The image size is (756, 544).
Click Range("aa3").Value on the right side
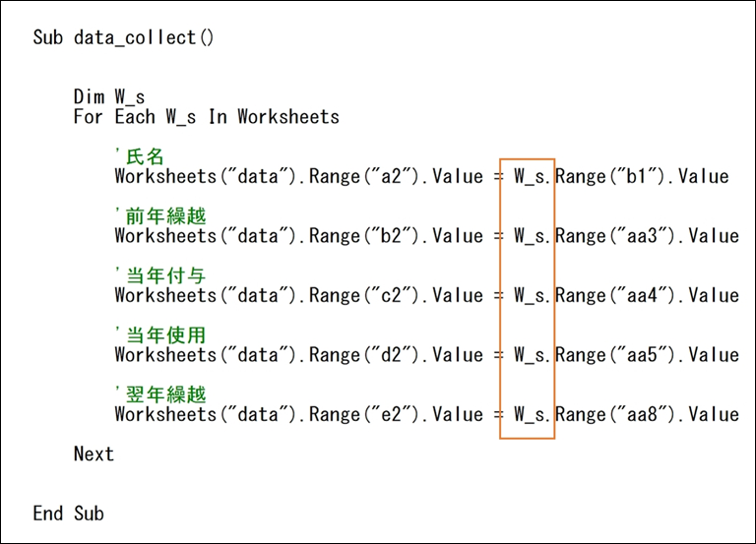point(647,236)
